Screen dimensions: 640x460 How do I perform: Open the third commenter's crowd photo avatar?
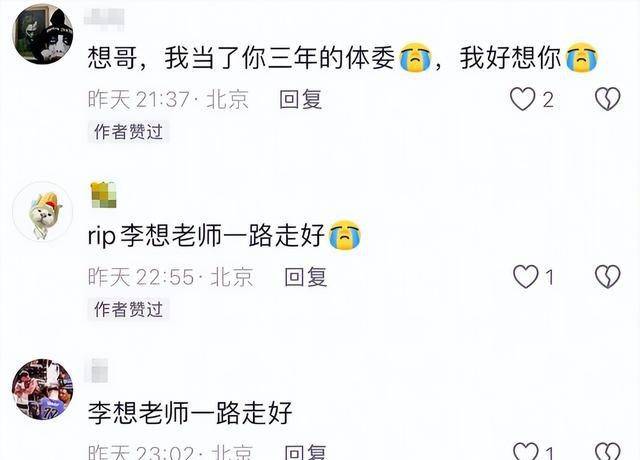pyautogui.click(x=43, y=389)
